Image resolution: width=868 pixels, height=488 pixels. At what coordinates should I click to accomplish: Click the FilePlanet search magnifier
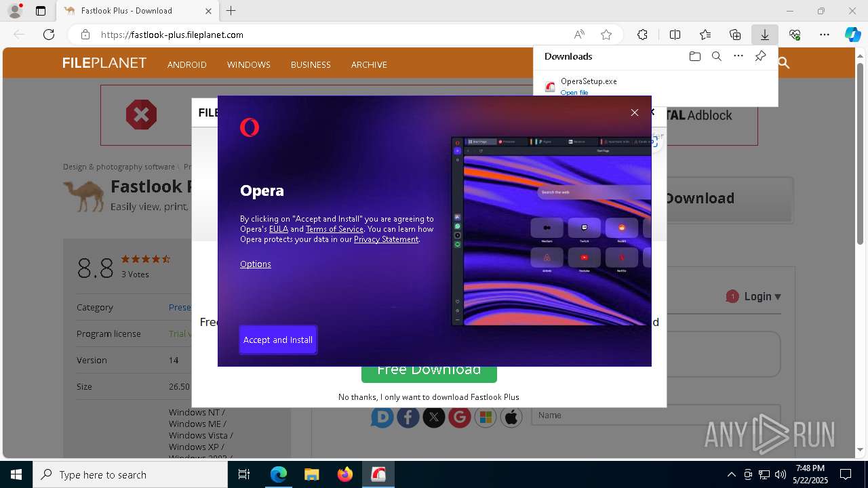click(x=784, y=63)
